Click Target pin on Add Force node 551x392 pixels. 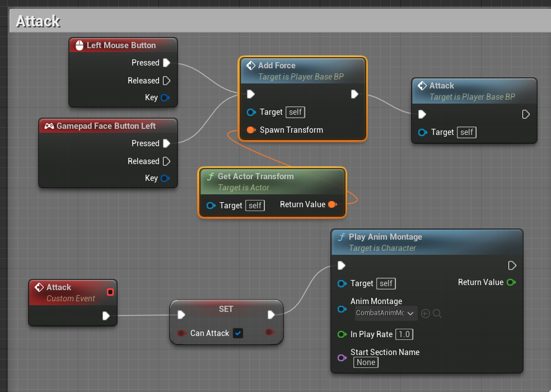click(x=251, y=112)
